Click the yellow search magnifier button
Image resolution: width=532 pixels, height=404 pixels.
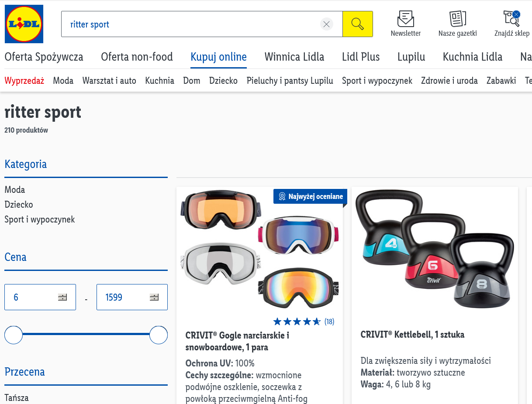coord(357,24)
